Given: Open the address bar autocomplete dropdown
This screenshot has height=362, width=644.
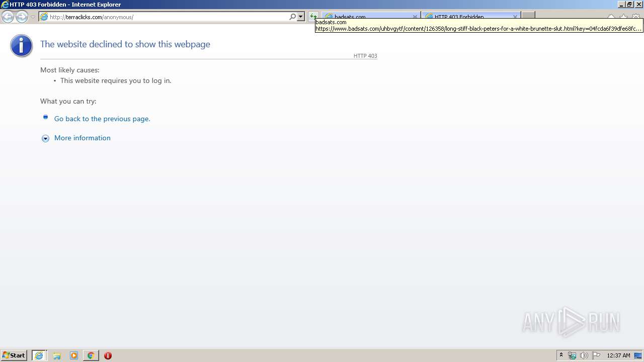Looking at the screenshot, I should coord(301,17).
